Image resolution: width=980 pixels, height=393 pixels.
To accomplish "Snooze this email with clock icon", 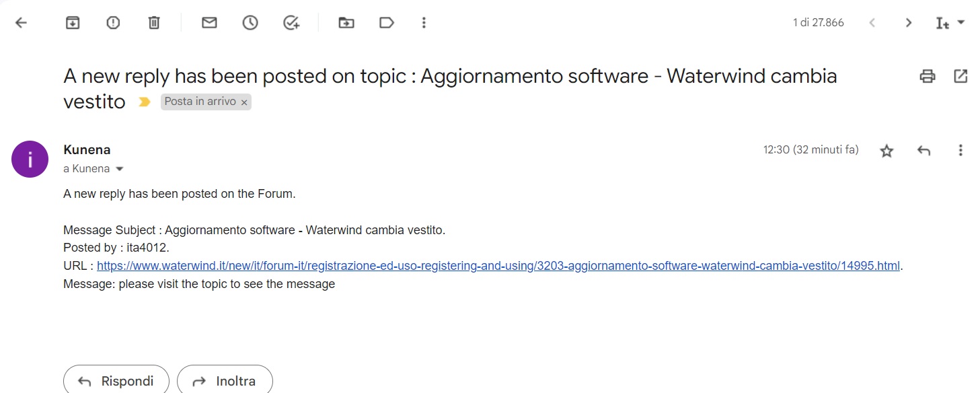I will (x=250, y=23).
